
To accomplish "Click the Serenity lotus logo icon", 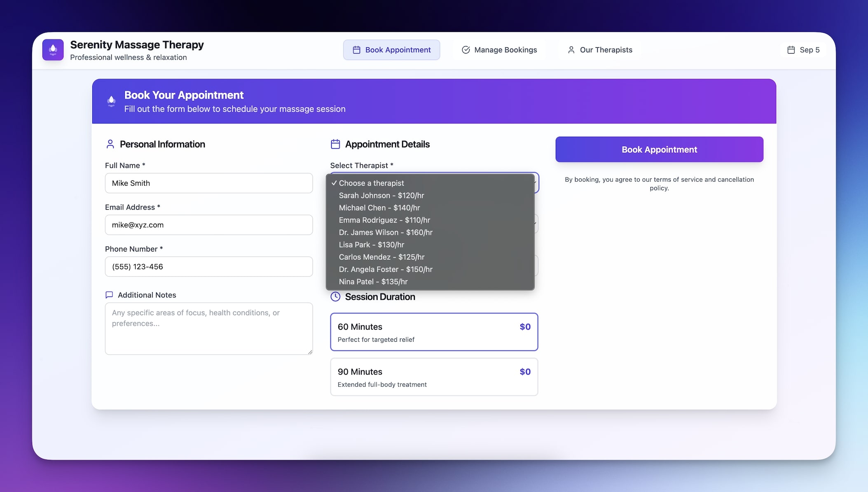I will point(53,50).
